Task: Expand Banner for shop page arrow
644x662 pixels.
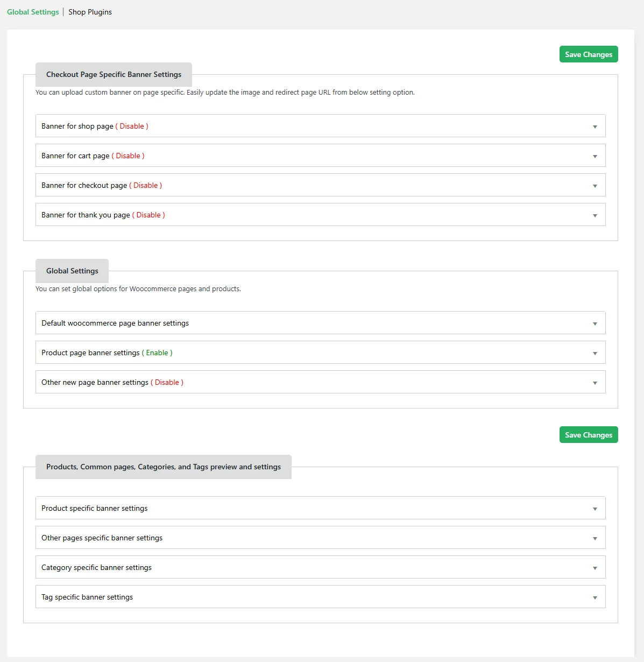Action: (x=595, y=126)
